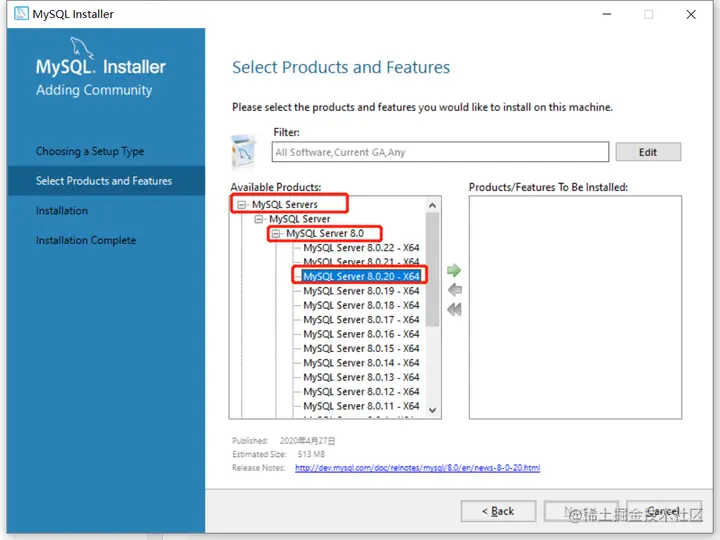720x540 pixels.
Task: Click the products list scroll-up arrow
Action: click(432, 205)
